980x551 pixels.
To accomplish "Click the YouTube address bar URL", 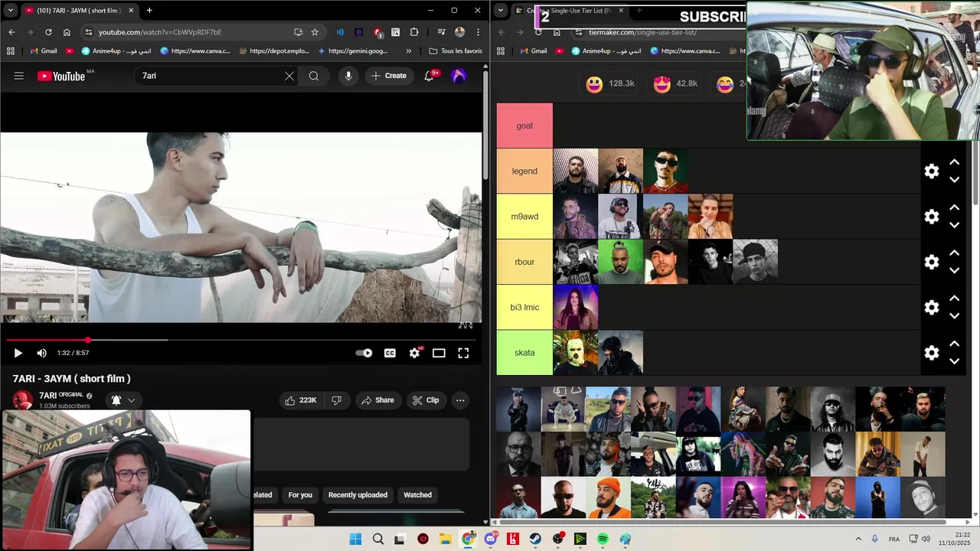I will 160,32.
